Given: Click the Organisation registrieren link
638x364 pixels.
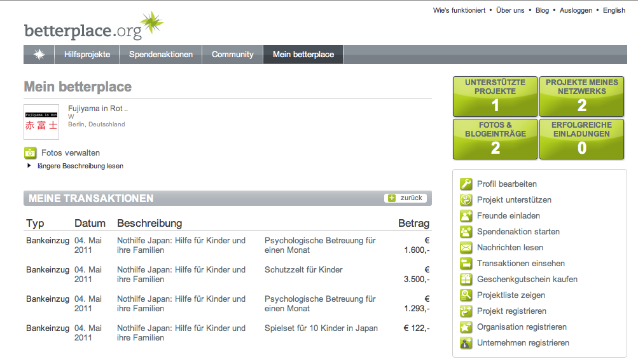Looking at the screenshot, I should (x=522, y=327).
